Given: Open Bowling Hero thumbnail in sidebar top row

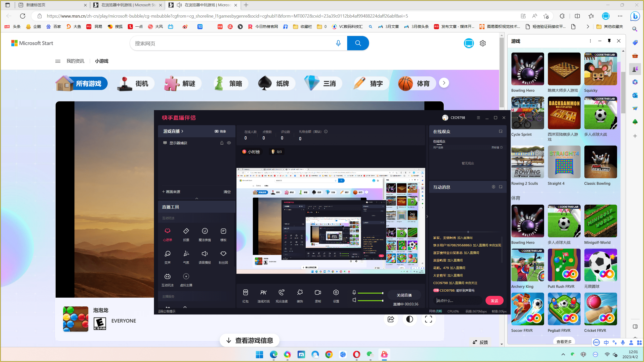Looking at the screenshot, I should [528, 69].
